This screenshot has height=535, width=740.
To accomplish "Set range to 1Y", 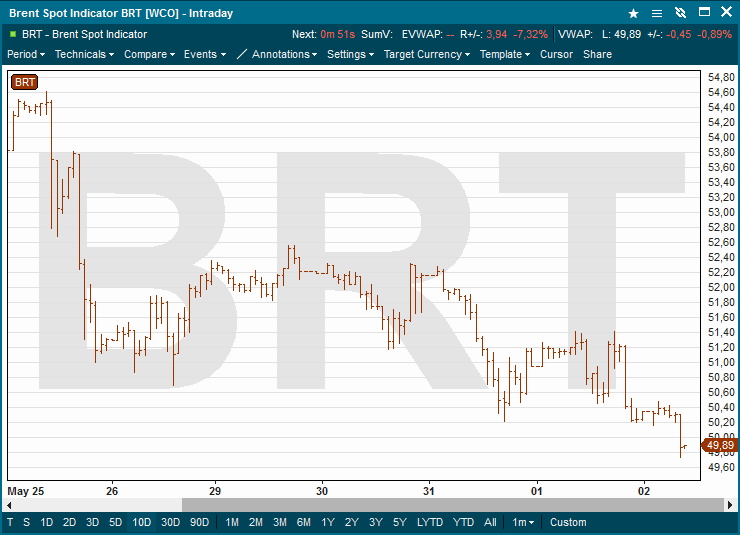I will [328, 522].
